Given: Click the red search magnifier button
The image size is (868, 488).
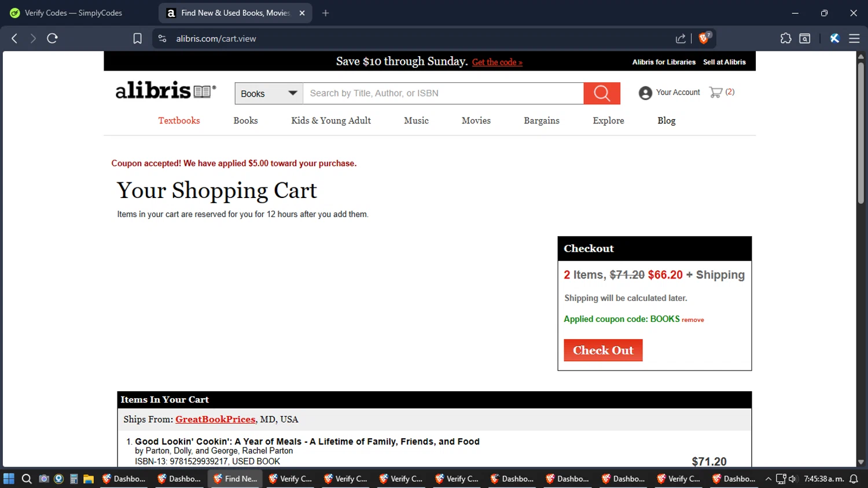Looking at the screenshot, I should click(602, 93).
